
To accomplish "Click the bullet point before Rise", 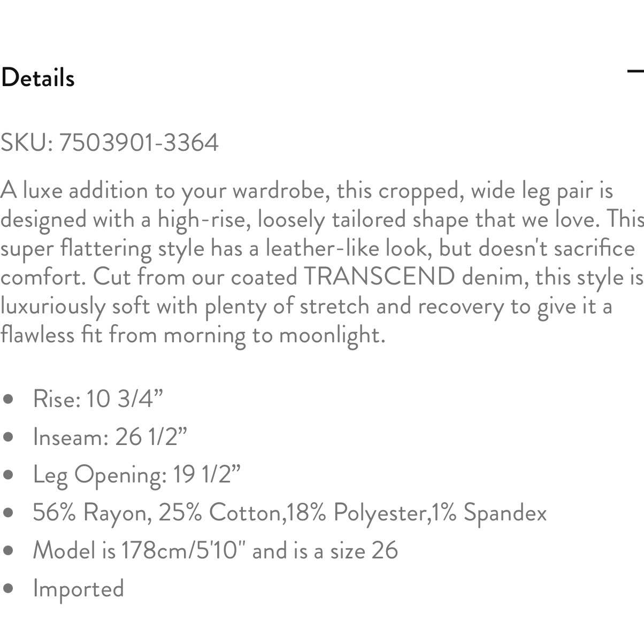I will coord(7,399).
